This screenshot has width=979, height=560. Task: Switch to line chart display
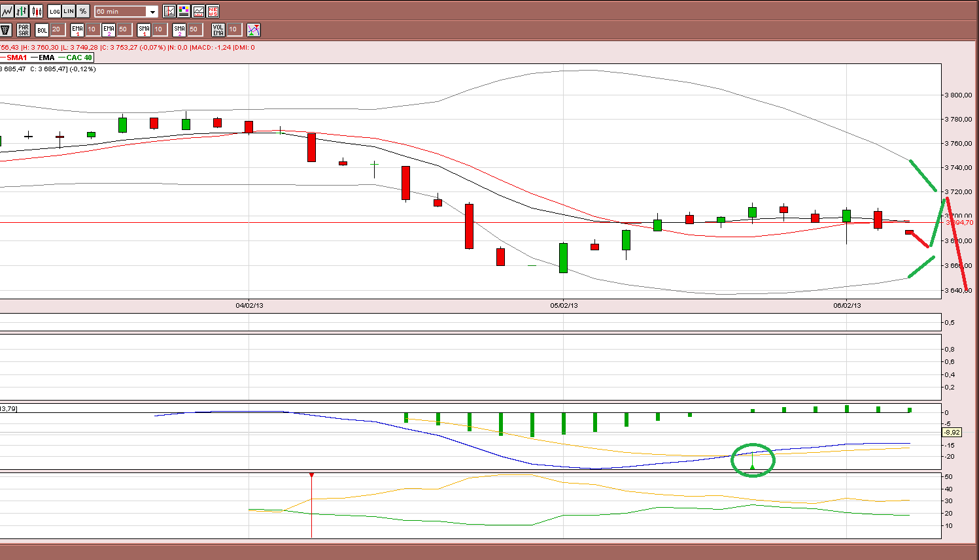tap(7, 11)
